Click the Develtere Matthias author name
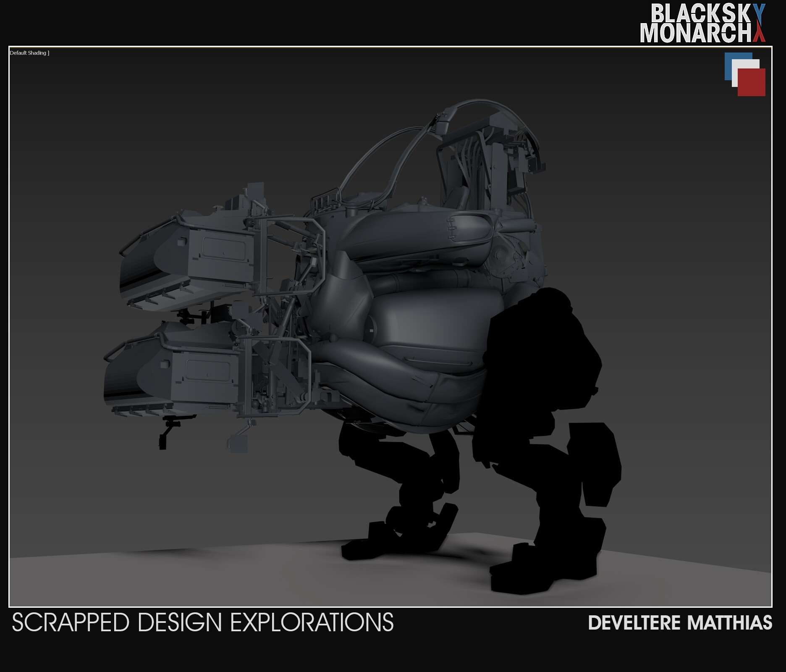Image resolution: width=786 pixels, height=672 pixels. pos(680,623)
